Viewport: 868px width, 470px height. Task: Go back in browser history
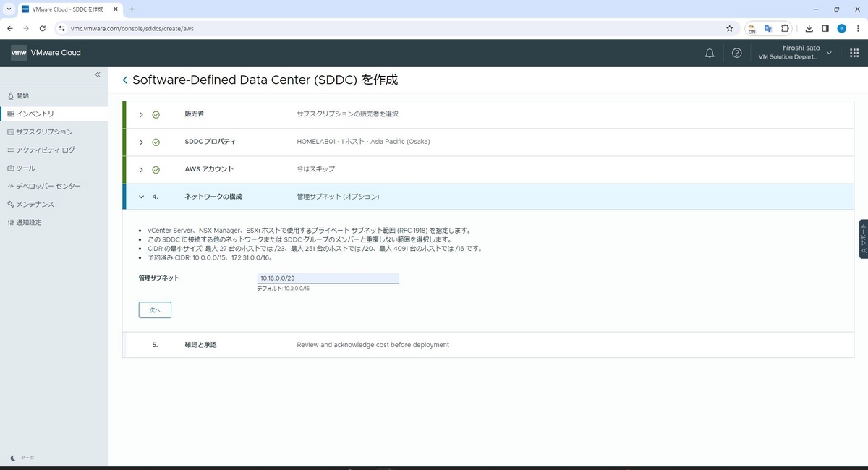pyautogui.click(x=9, y=28)
